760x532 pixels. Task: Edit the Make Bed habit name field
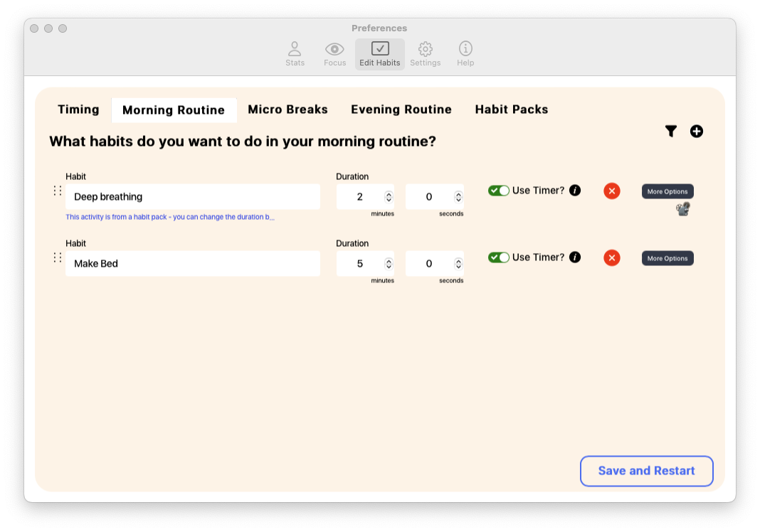[193, 264]
